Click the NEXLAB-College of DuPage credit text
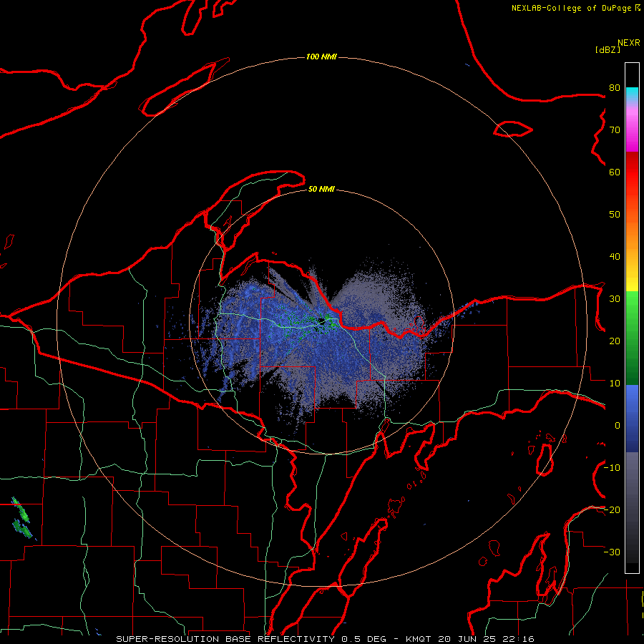The image size is (644, 644). pos(575,8)
